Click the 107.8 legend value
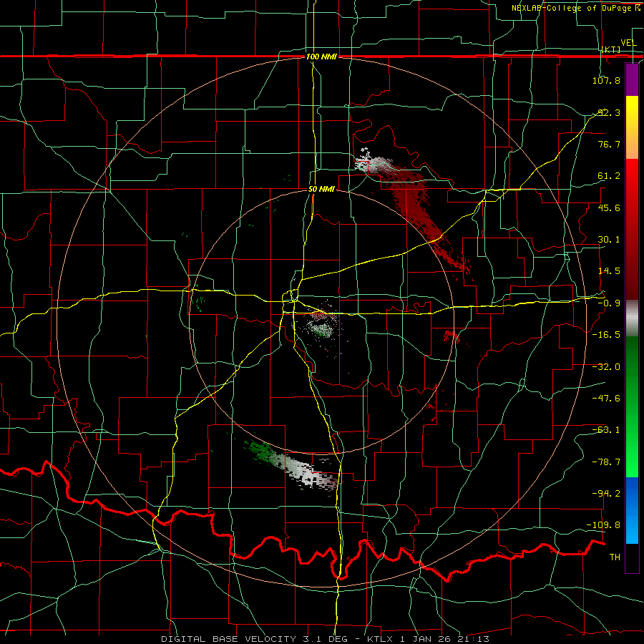This screenshot has width=644, height=644. (x=606, y=80)
